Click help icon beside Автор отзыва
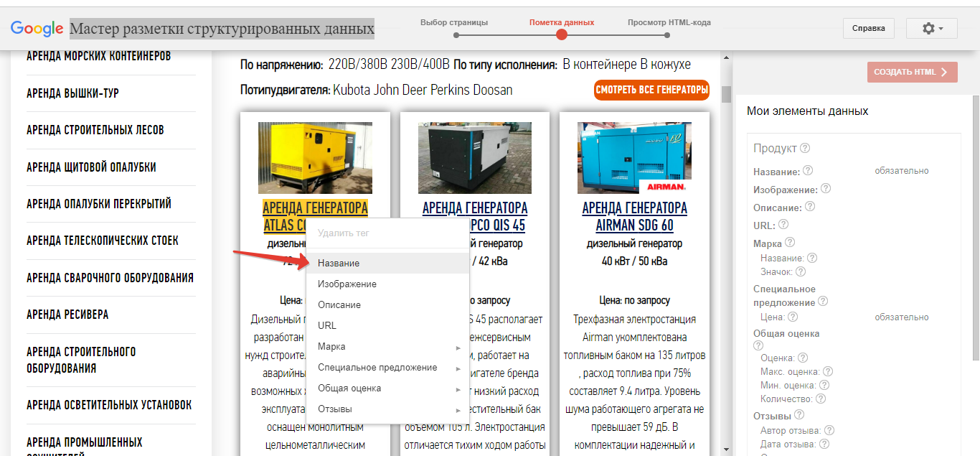This screenshot has height=456, width=980. pyautogui.click(x=829, y=430)
